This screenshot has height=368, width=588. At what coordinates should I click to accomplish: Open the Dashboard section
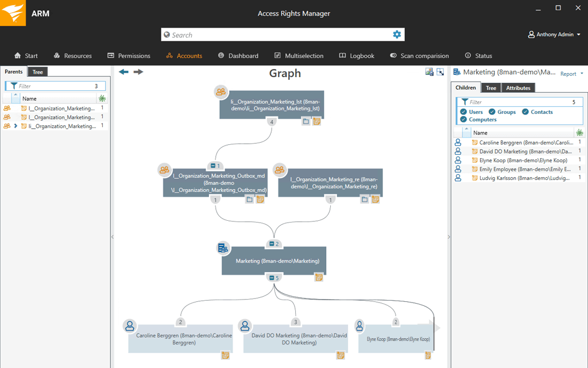(x=238, y=56)
